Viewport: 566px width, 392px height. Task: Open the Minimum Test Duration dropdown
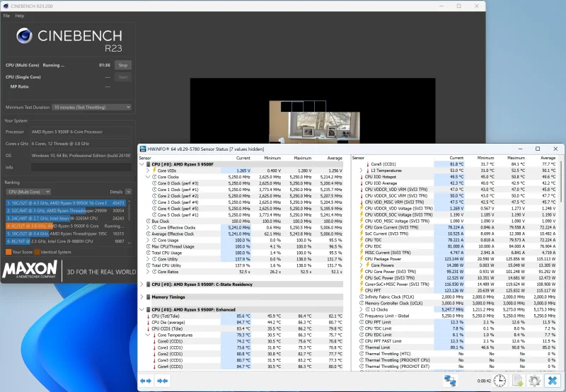92,107
